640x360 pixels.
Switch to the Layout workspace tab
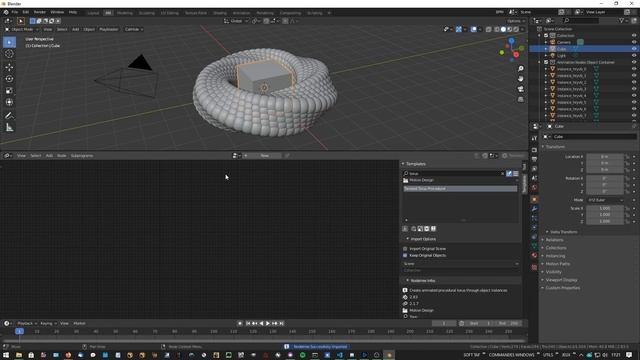(x=93, y=13)
